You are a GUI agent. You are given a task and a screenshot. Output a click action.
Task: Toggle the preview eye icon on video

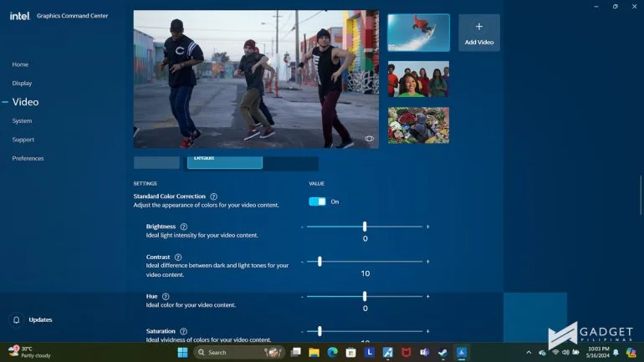[369, 139]
